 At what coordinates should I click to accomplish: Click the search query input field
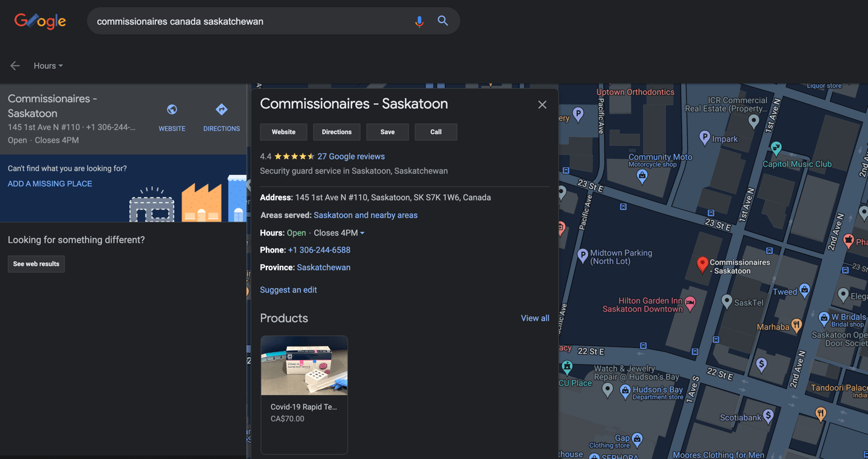coord(249,21)
